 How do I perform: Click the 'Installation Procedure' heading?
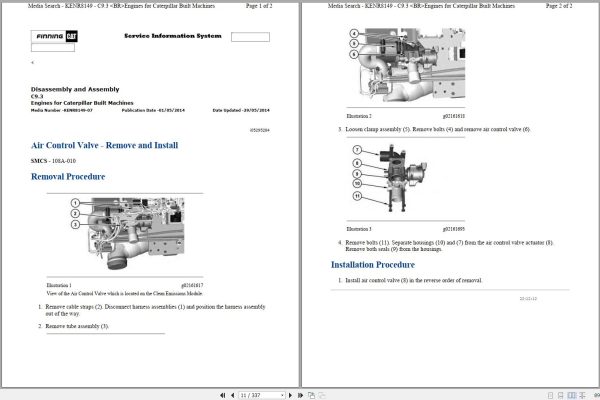(x=373, y=264)
